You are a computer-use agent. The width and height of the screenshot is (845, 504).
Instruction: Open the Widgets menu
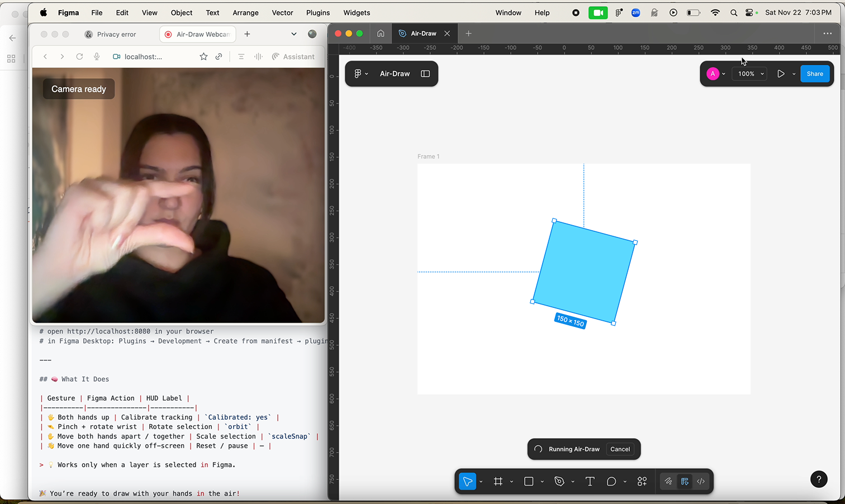pyautogui.click(x=357, y=12)
